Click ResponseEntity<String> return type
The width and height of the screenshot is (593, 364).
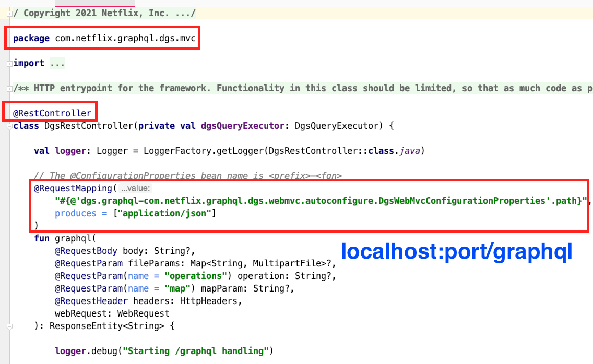point(107,325)
